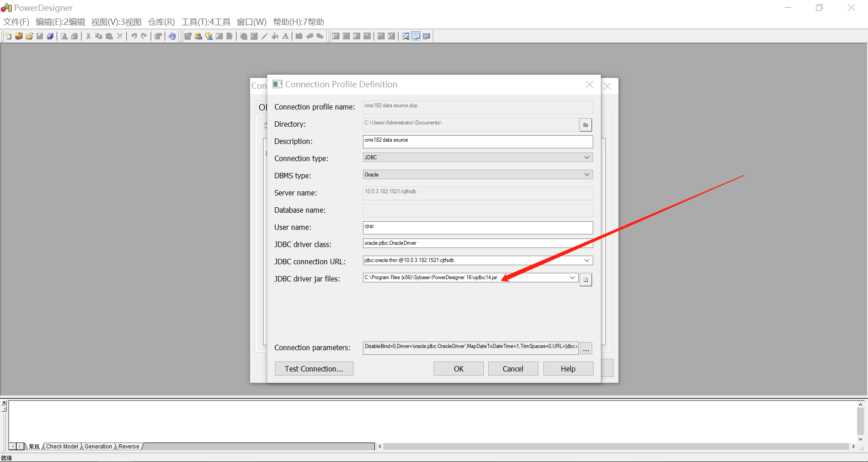Cut the current selection

coord(88,36)
